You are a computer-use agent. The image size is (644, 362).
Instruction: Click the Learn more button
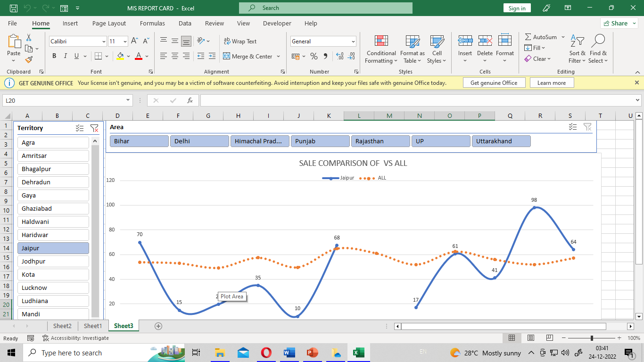[x=552, y=82]
